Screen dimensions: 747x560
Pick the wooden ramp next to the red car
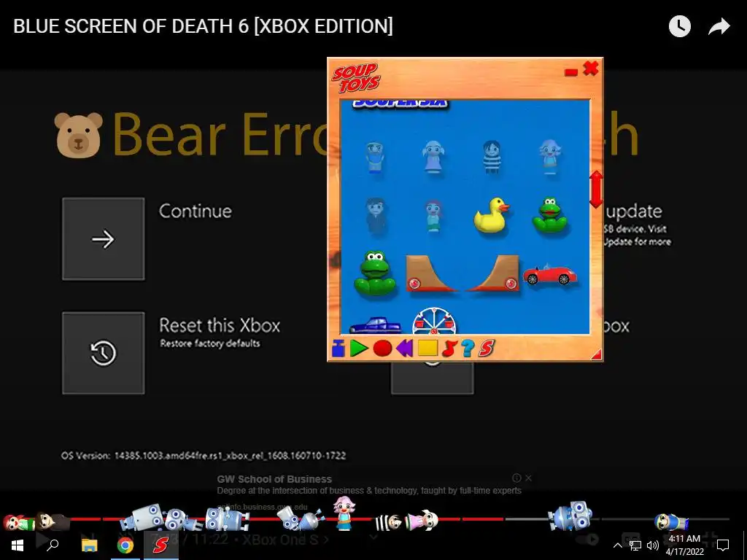click(x=493, y=273)
